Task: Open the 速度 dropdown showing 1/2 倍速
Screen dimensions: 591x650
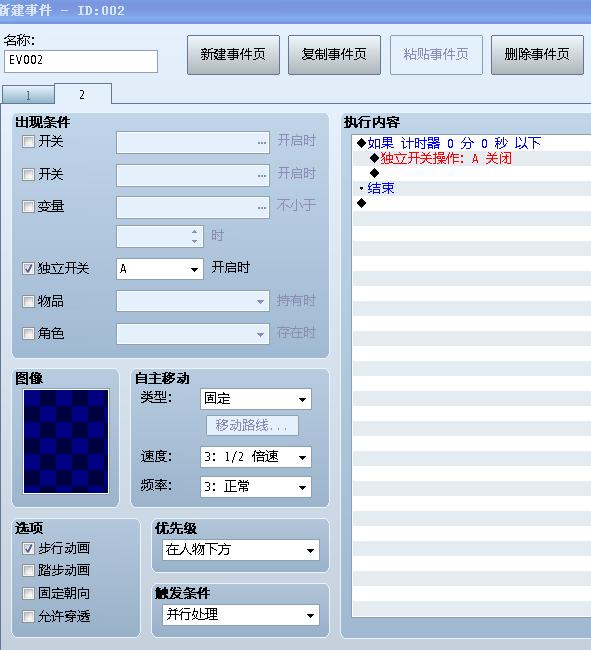Action: [256, 457]
